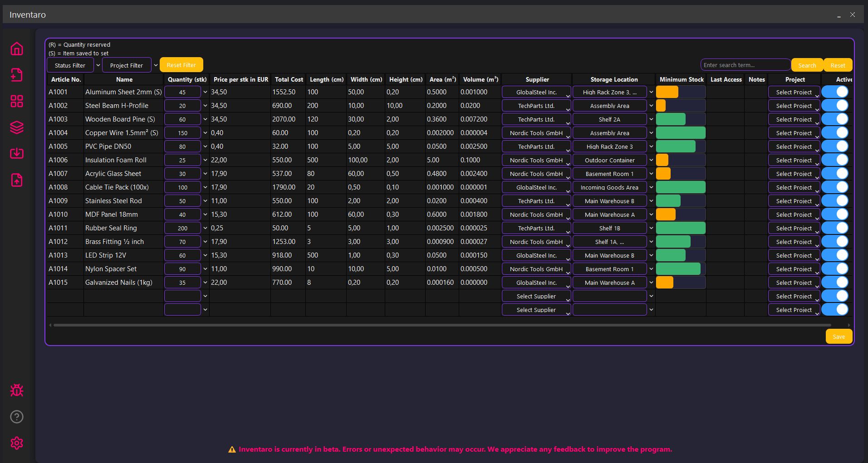This screenshot has height=463, width=868.
Task: Click the horizontal table scrollbar
Action: pyautogui.click(x=442, y=325)
